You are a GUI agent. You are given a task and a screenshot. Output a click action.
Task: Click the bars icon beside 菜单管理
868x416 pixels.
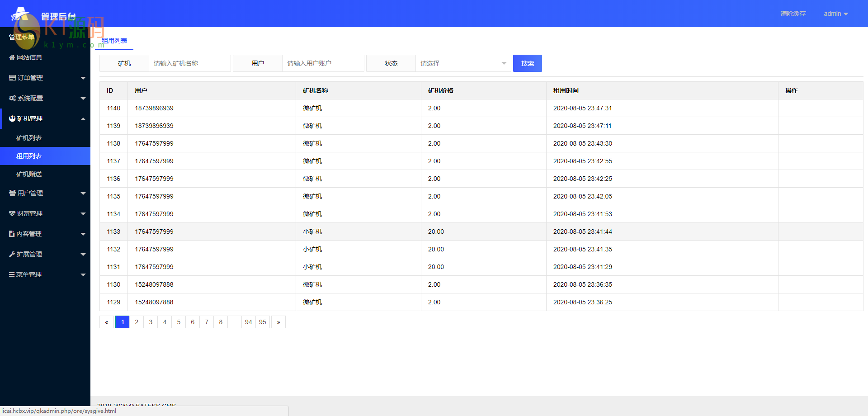[x=12, y=274]
